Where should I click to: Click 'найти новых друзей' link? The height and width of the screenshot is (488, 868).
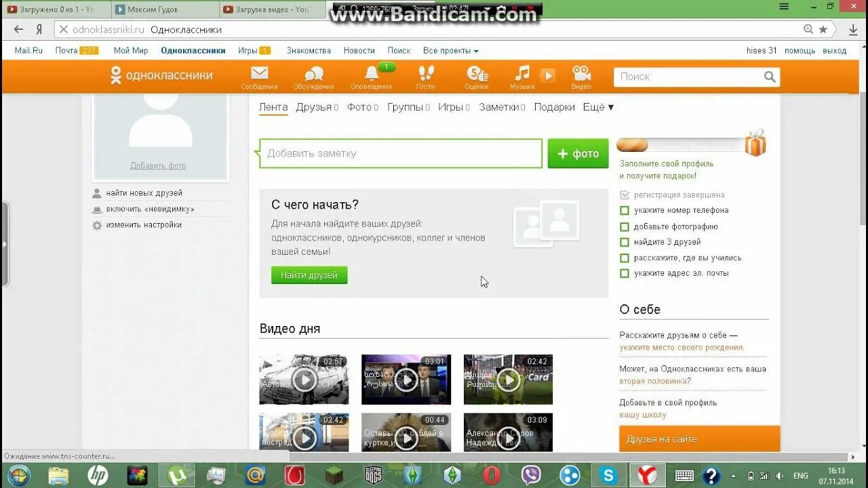144,193
